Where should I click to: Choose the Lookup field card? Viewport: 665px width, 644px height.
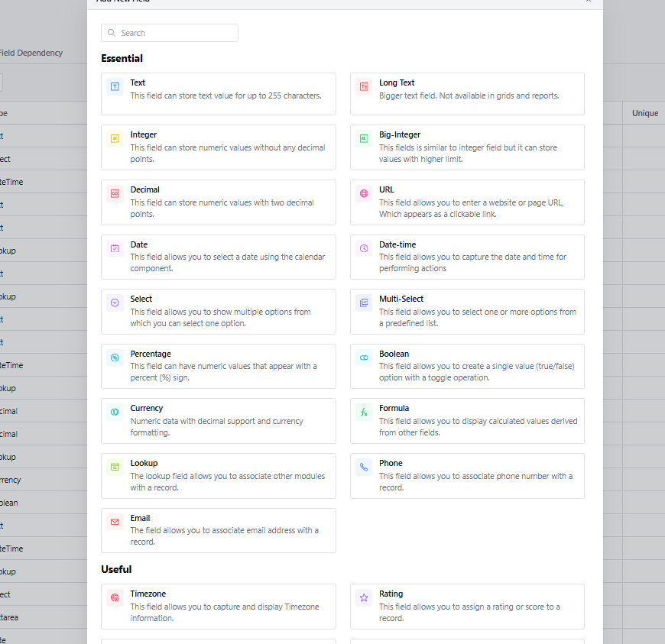point(218,475)
